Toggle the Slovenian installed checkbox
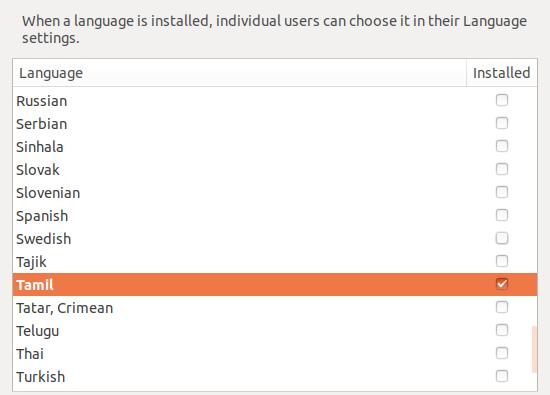Viewport: 550px width, 395px height. click(502, 192)
